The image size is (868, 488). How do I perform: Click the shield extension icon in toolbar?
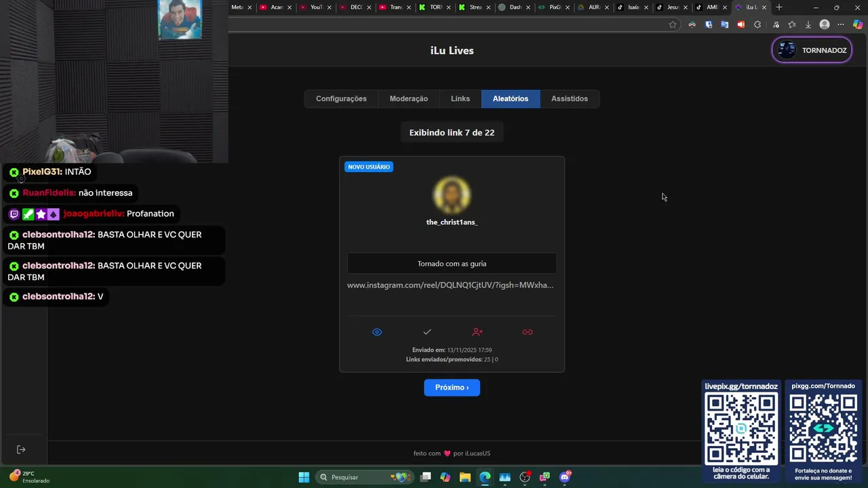709,24
